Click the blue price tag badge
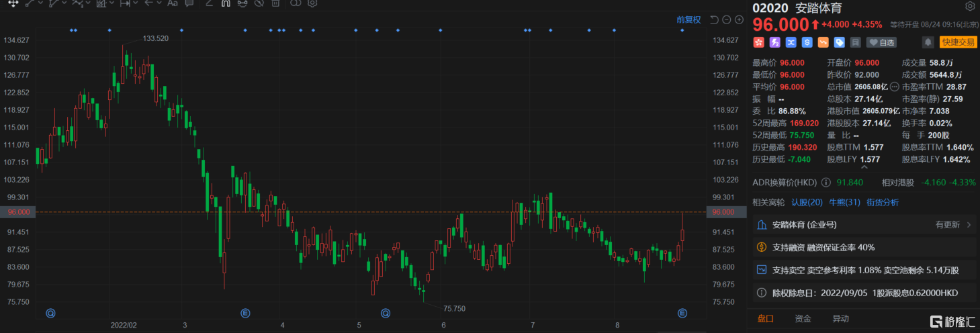 point(839,42)
